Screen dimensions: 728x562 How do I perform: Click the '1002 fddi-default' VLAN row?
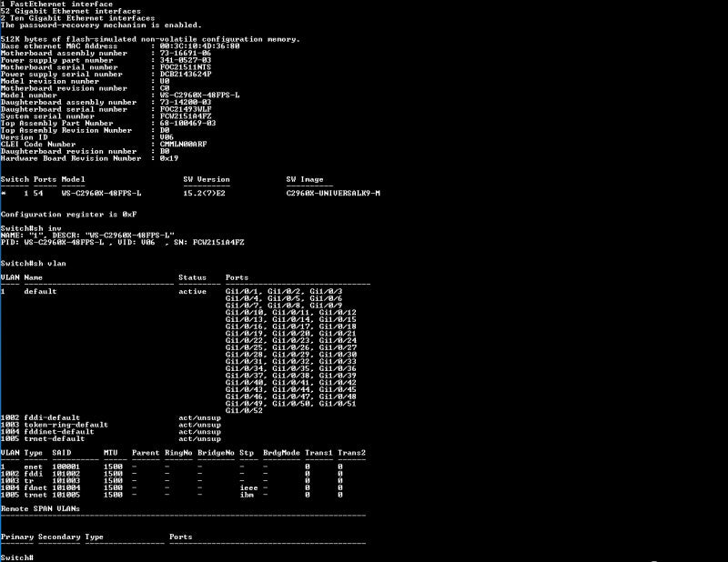pos(110,417)
